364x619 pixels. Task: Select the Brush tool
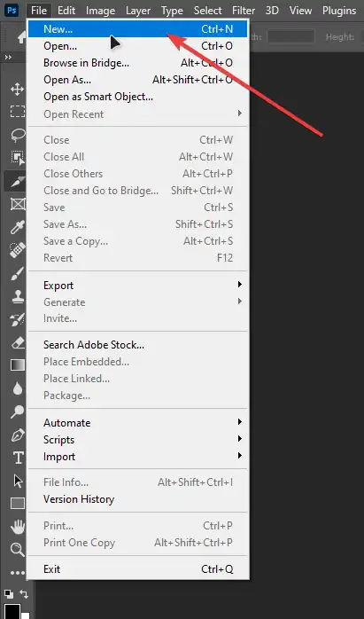pyautogui.click(x=18, y=273)
